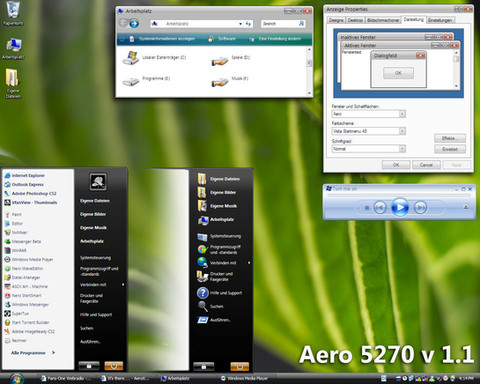Switch to the Bildschirmschoner tab
The image size is (480, 384).
[x=383, y=20]
